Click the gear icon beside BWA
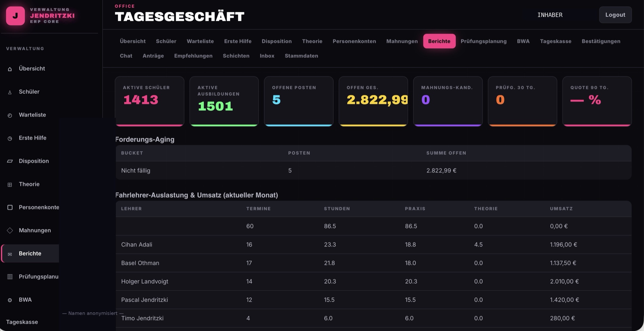This screenshot has width=644, height=331. pyautogui.click(x=10, y=300)
